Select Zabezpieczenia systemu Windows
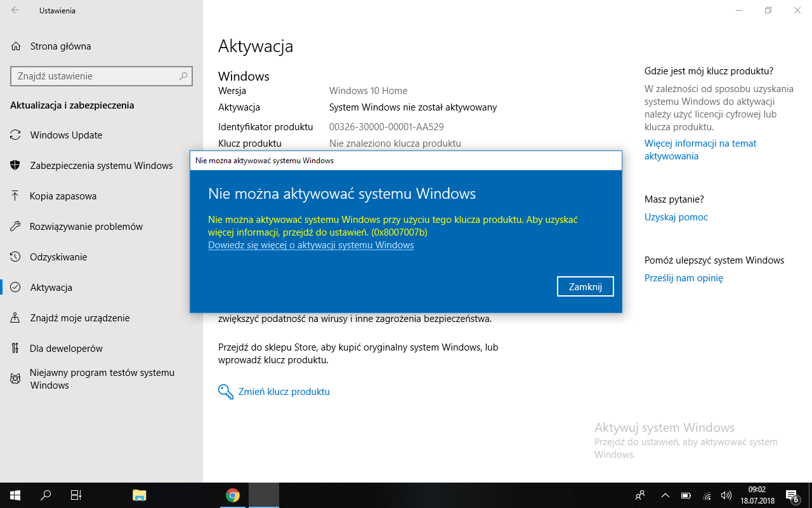812x508 pixels. click(101, 166)
